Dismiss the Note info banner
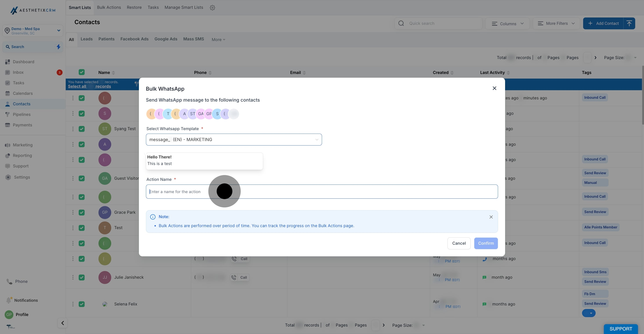Viewport: 644px width, 334px height. pyautogui.click(x=491, y=217)
